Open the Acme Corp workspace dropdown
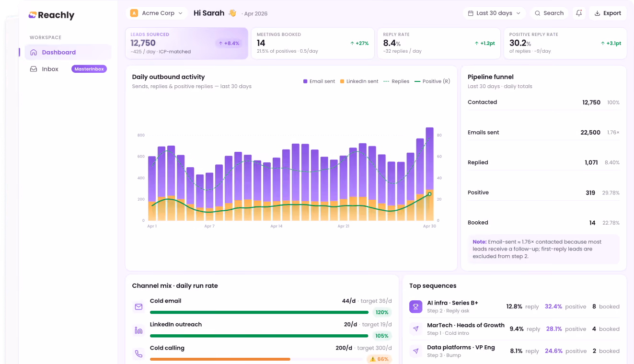Image resolution: width=634 pixels, height=364 pixels. click(157, 13)
